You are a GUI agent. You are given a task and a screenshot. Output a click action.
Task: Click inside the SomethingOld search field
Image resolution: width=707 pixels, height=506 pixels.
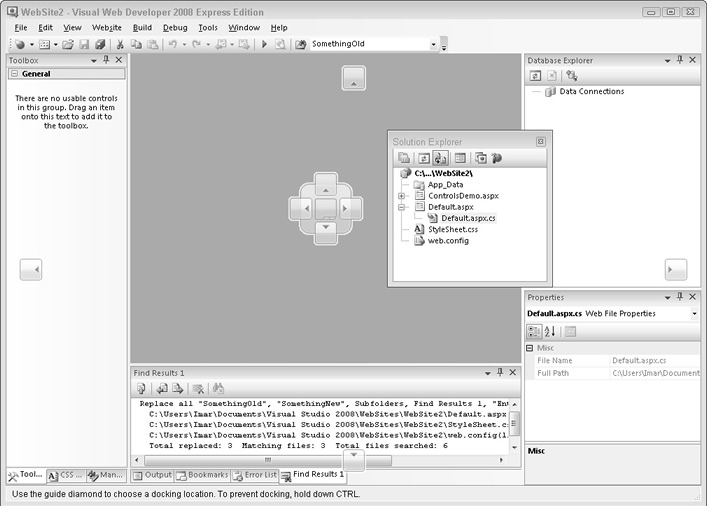click(x=369, y=44)
